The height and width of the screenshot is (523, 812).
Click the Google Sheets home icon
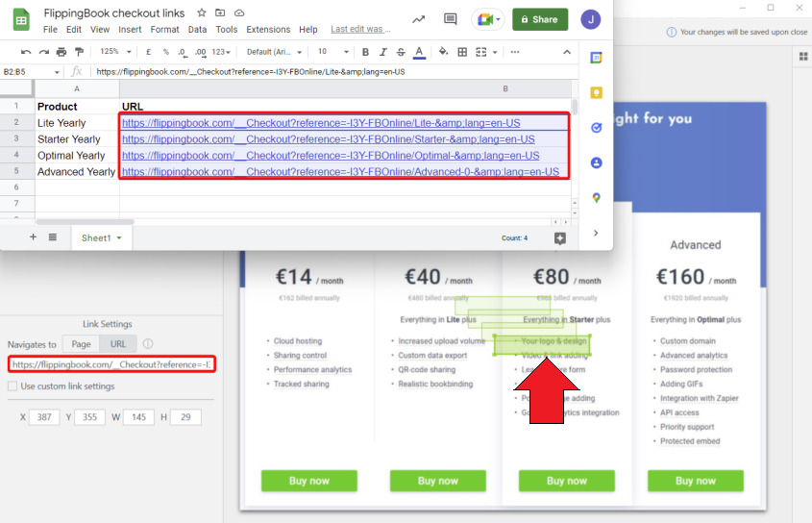point(21,20)
